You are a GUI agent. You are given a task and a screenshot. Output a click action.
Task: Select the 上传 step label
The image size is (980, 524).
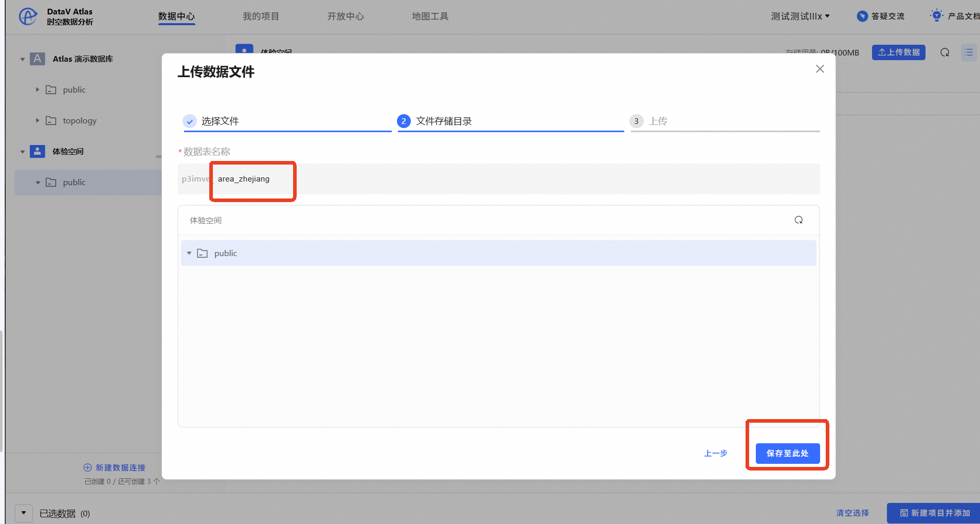[658, 121]
